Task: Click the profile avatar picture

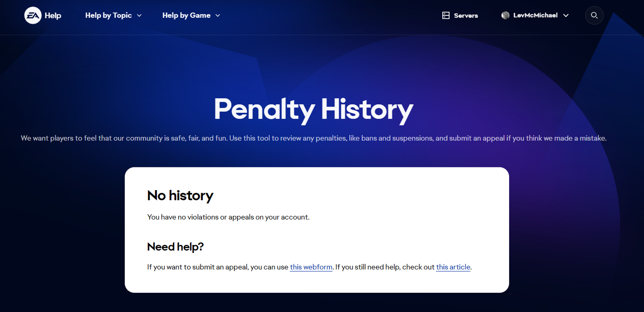Action: pos(506,15)
